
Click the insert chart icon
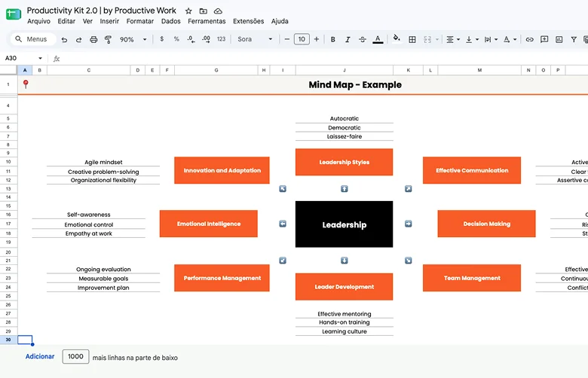[559, 39]
